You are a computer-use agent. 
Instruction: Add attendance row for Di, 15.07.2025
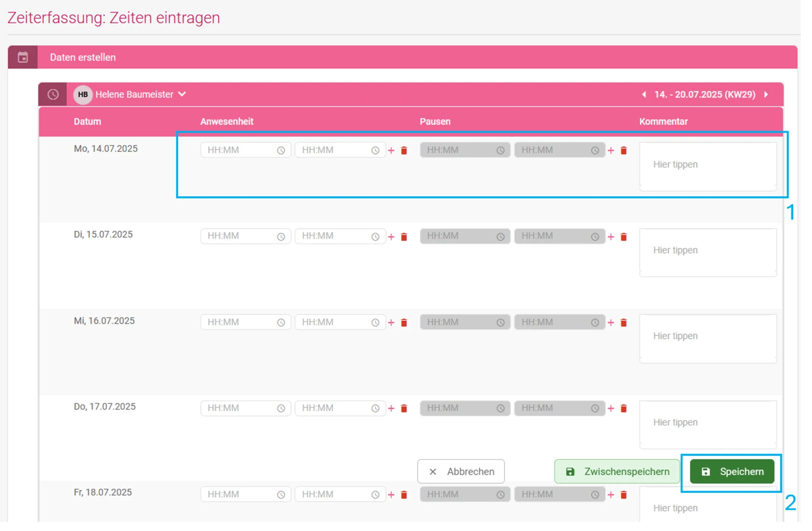[x=391, y=237]
